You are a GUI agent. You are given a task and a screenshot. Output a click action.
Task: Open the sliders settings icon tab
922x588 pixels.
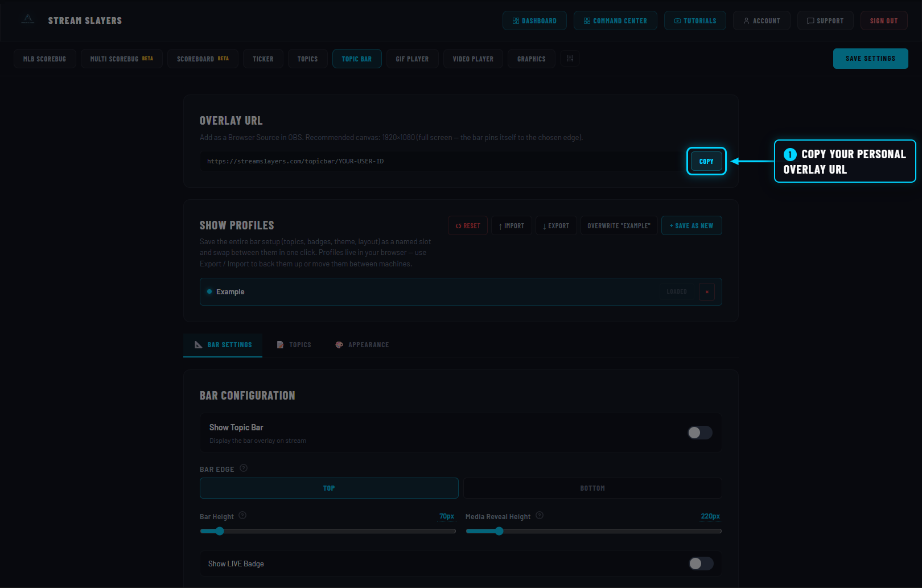click(570, 59)
